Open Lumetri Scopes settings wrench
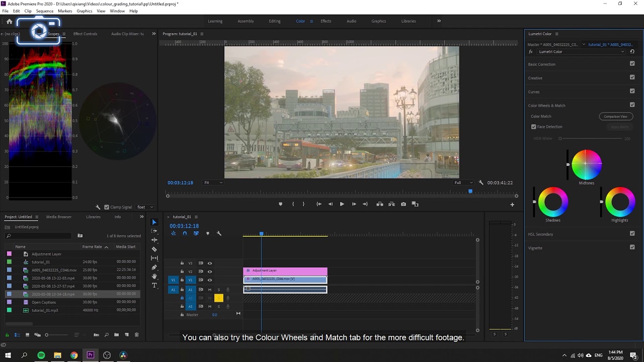This screenshot has width=644, height=362. 98,207
